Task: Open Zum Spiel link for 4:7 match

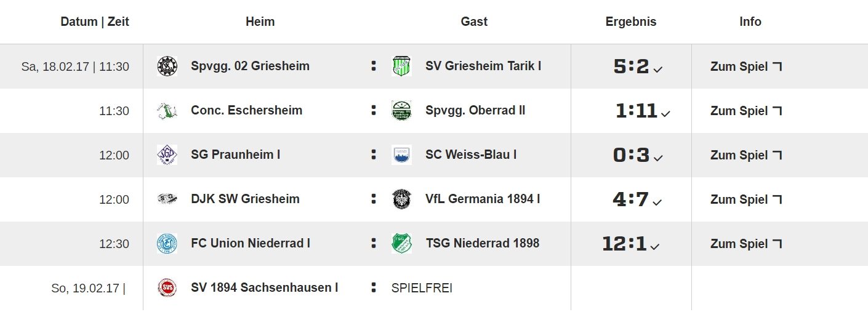Action: (x=746, y=199)
